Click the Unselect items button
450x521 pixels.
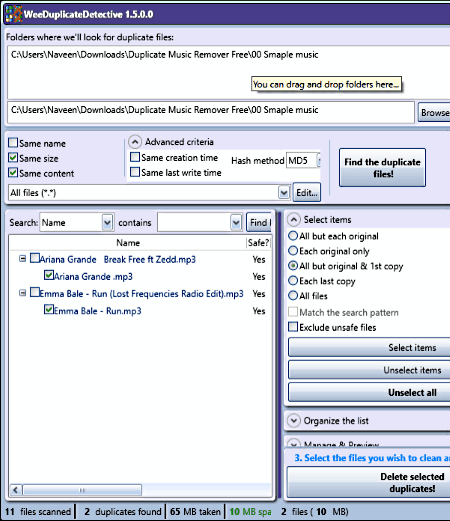tap(369, 370)
